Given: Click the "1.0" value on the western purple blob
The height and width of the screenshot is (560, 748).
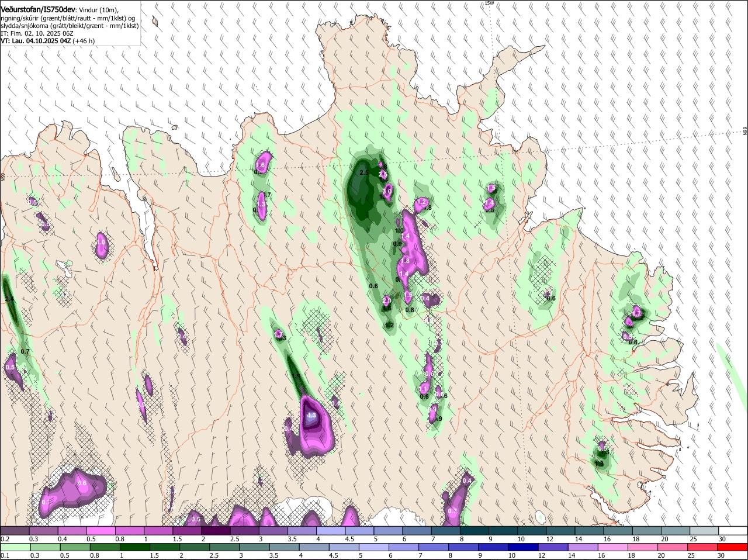Looking at the screenshot, I should pyautogui.click(x=101, y=242).
